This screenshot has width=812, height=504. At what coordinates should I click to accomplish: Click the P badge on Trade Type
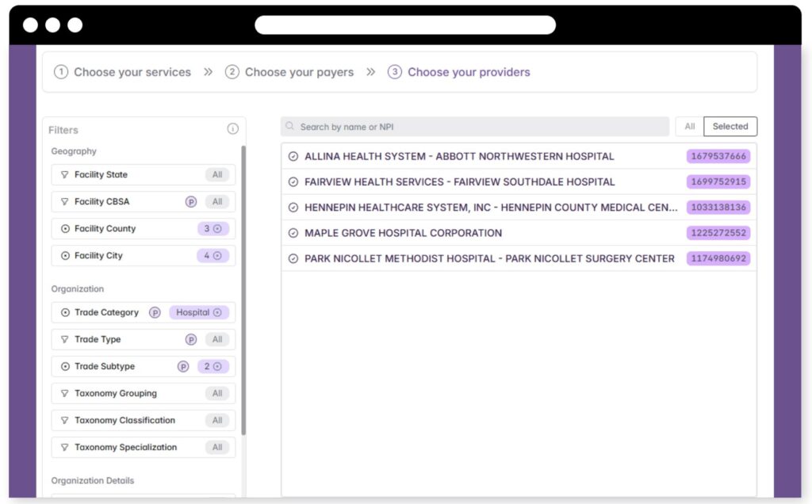coord(191,339)
